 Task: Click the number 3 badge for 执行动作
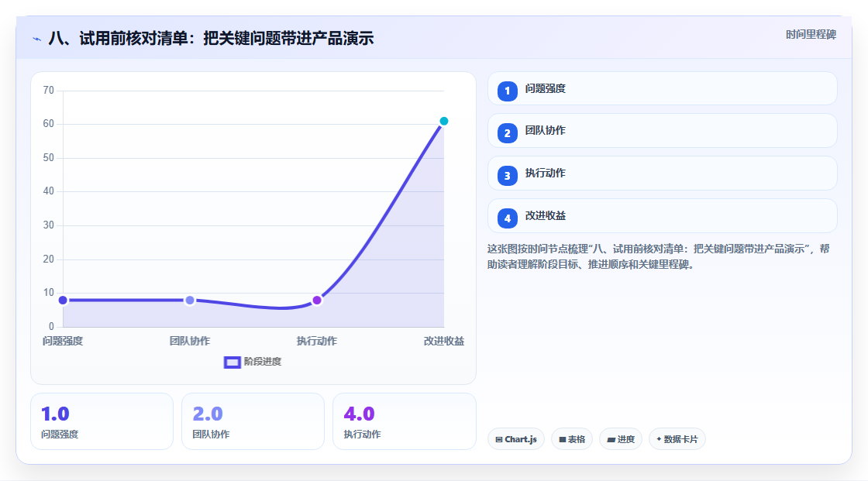(x=507, y=176)
